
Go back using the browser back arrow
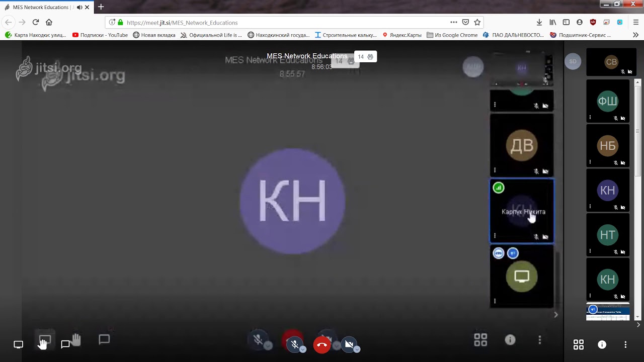tap(9, 22)
